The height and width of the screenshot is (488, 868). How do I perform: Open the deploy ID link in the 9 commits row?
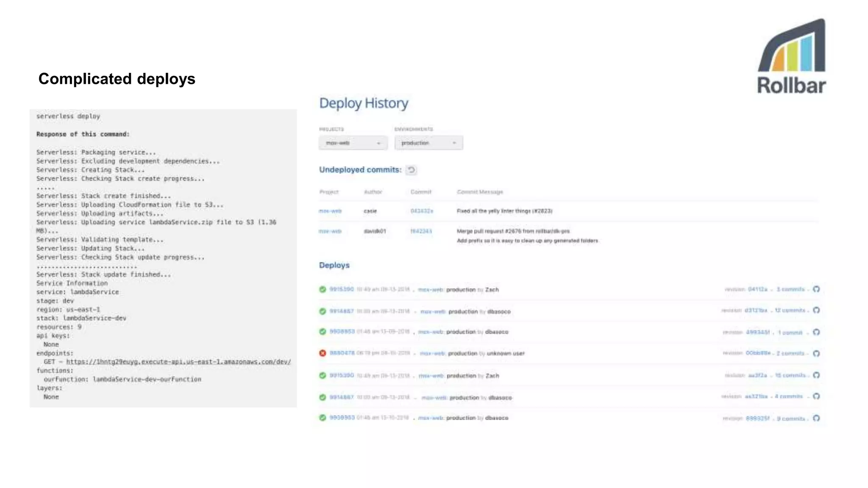coord(342,418)
